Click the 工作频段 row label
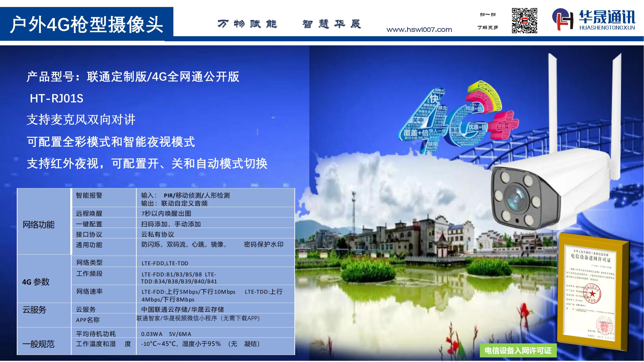 pos(89,274)
